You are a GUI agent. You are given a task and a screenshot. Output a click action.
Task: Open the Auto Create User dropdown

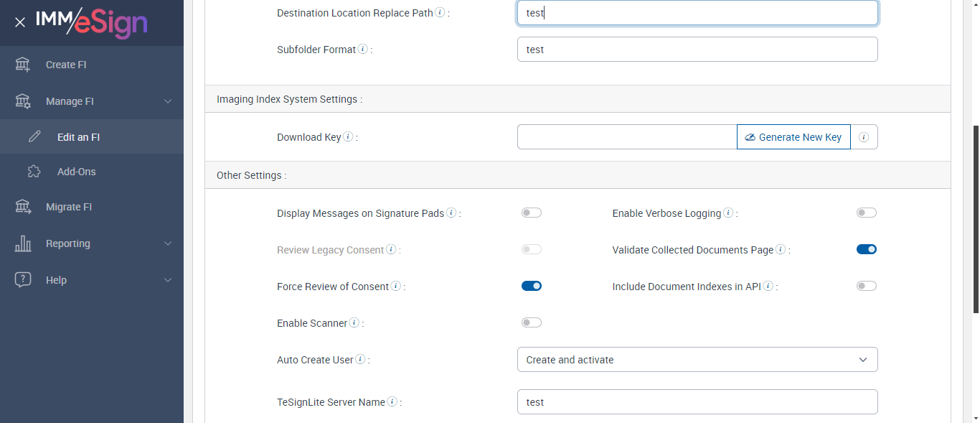coord(697,360)
